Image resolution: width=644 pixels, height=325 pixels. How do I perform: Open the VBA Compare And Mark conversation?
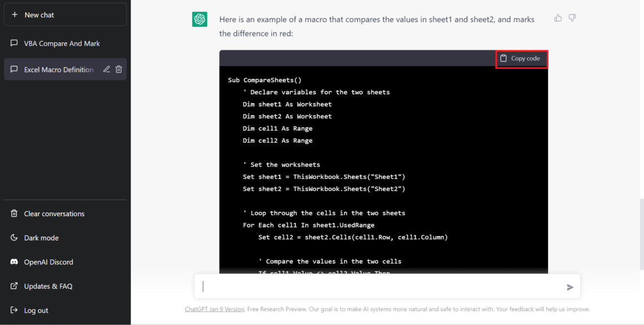[62, 43]
